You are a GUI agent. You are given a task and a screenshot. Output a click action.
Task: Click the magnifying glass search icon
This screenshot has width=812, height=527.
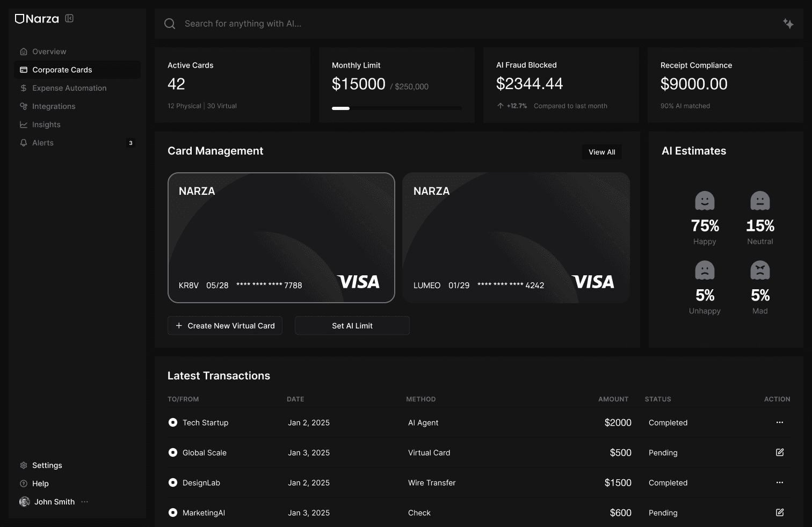point(169,23)
